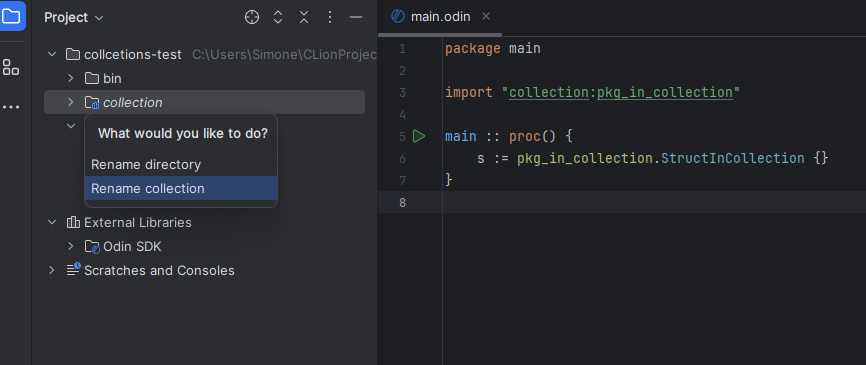Open the Structure tool window icon
866x365 pixels.
(x=10, y=67)
